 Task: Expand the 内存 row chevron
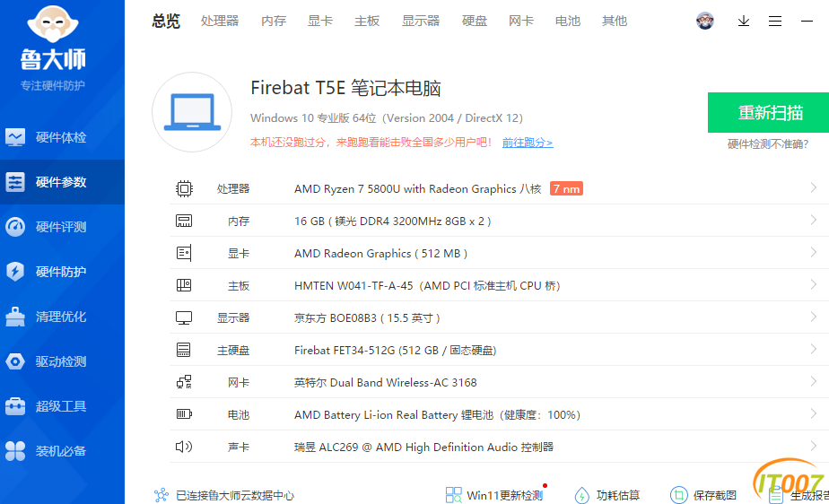pos(813,221)
